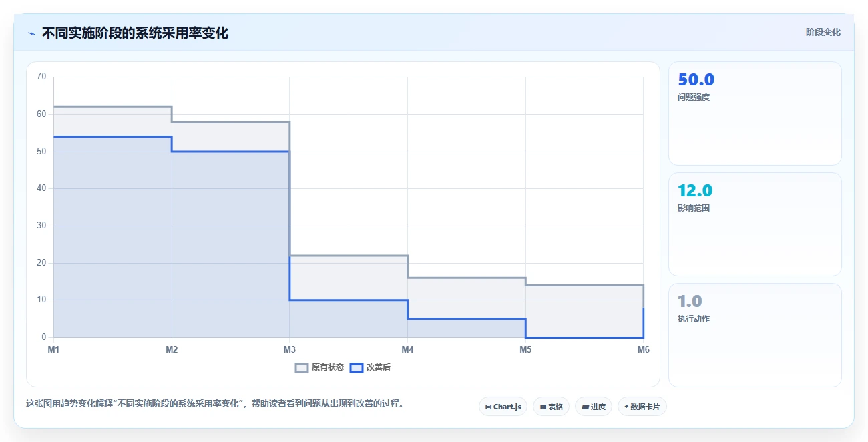Click the 30 y-axis value

[x=41, y=226]
